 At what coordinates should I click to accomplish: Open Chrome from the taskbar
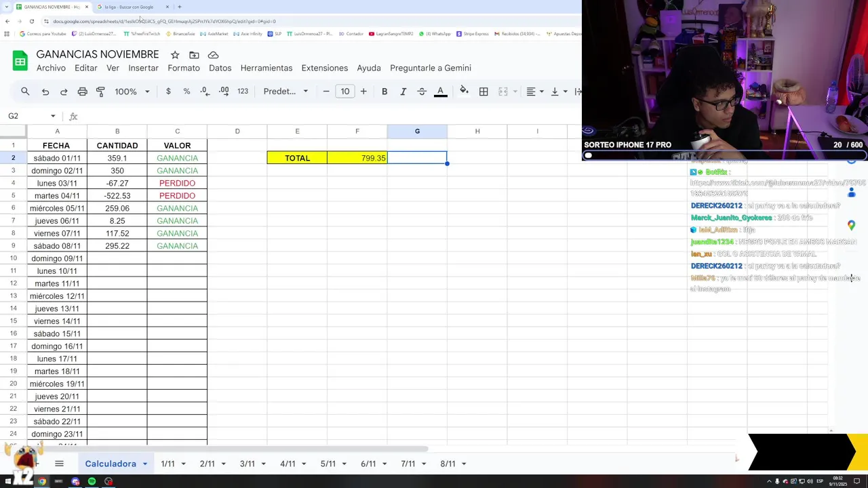[42, 481]
